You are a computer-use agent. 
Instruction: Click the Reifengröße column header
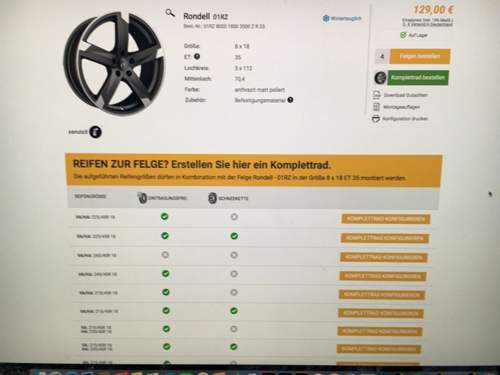tap(90, 196)
